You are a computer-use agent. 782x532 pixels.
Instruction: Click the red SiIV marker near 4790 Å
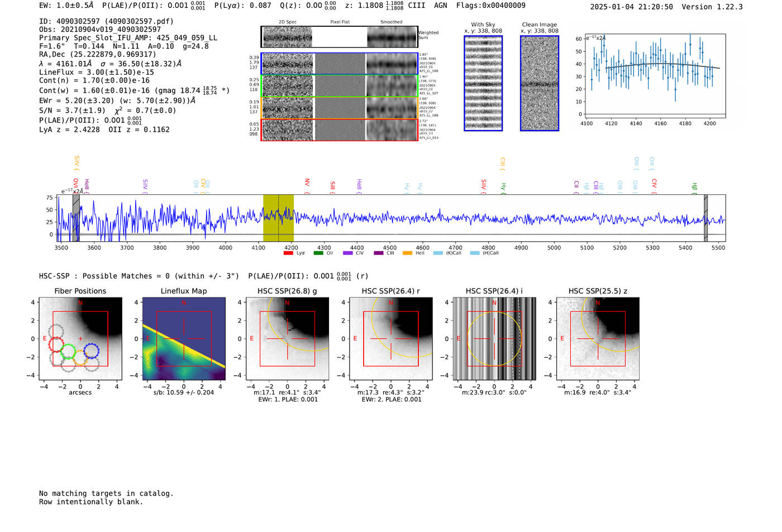[484, 186]
